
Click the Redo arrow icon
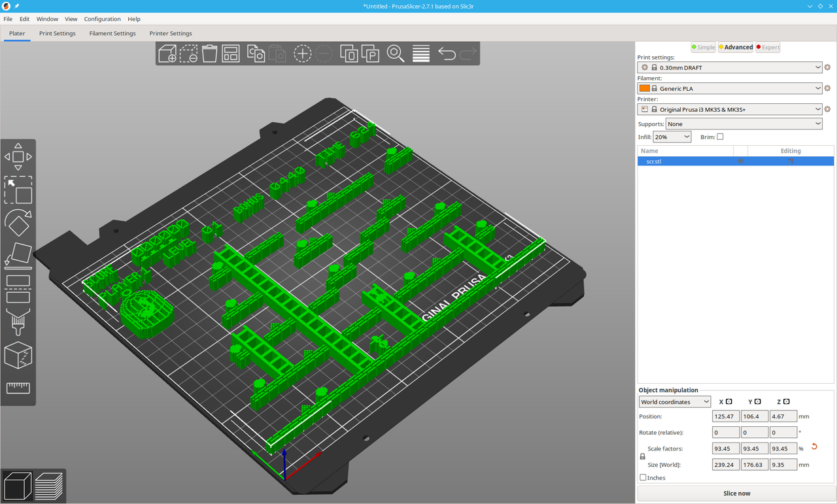pos(468,54)
